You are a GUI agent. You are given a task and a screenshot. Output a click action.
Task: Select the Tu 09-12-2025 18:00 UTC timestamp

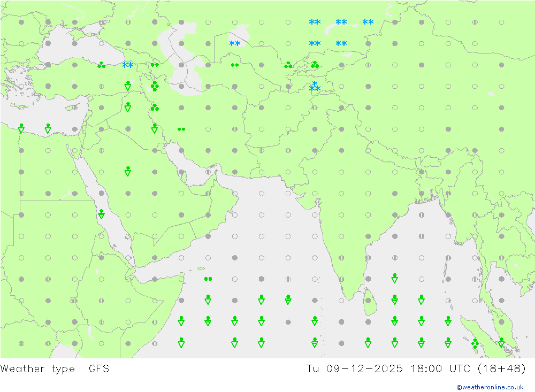(x=416, y=369)
